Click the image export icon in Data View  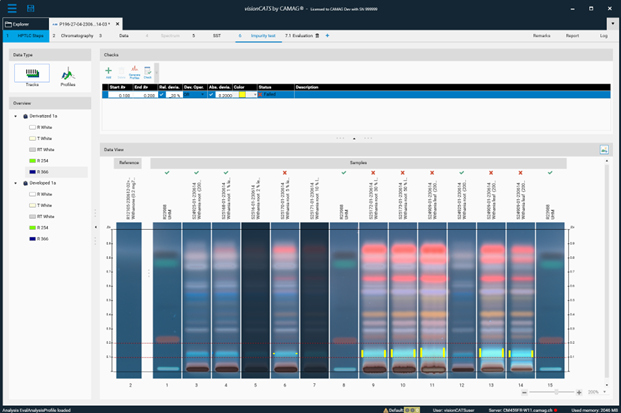click(605, 149)
